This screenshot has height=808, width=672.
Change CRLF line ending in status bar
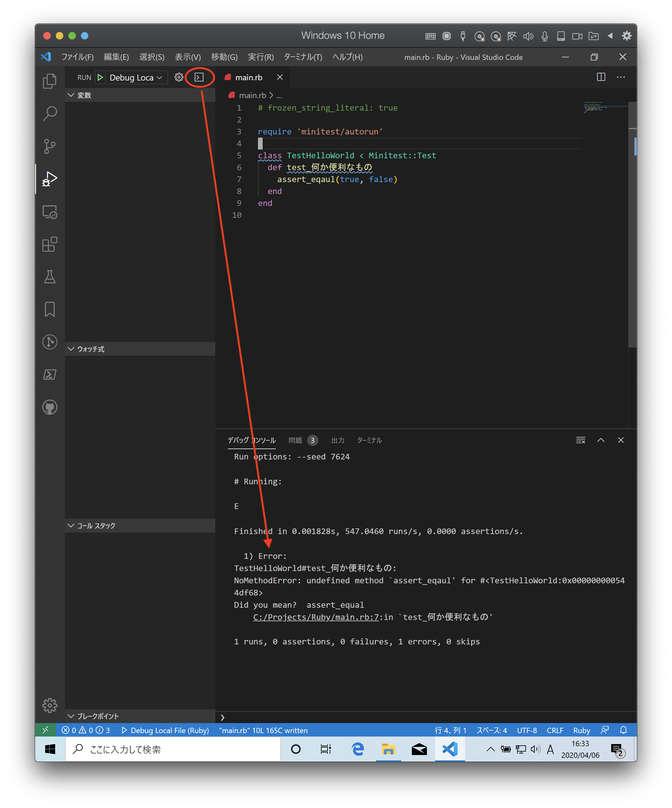click(554, 730)
